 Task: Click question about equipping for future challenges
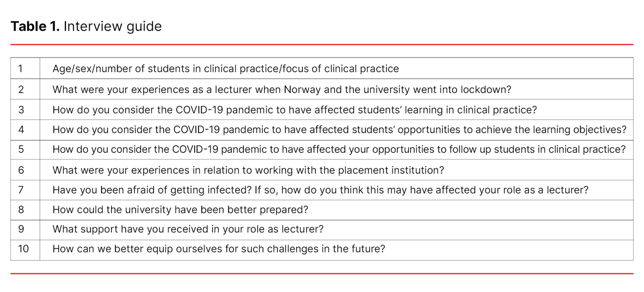click(219, 249)
